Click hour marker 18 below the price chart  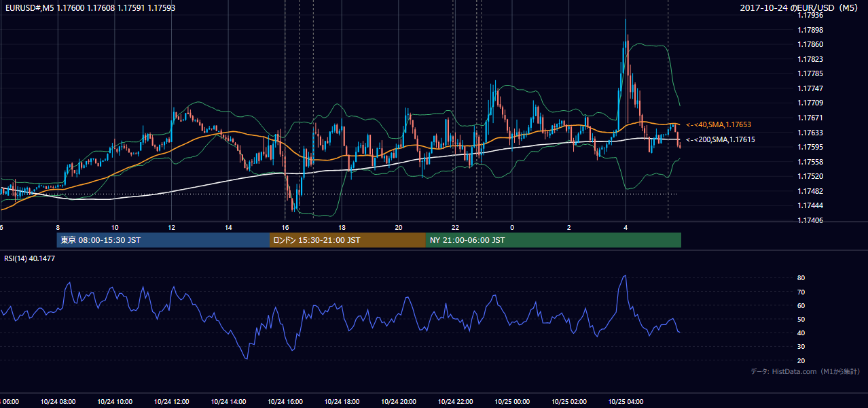342,227
